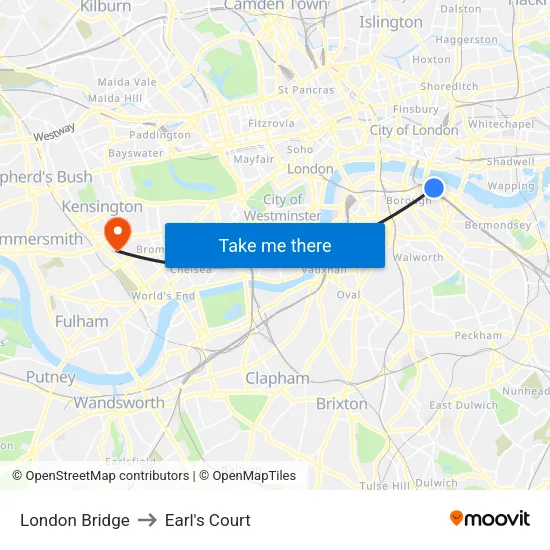Click the Islington map label
550x550 pixels.
point(391,22)
